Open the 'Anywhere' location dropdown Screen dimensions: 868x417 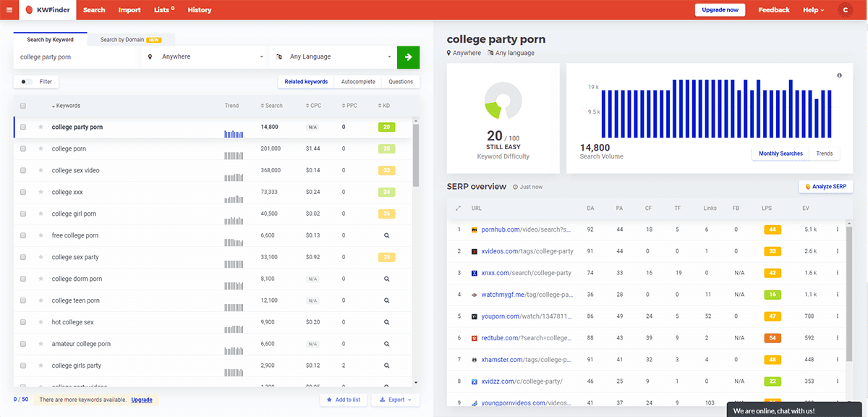click(205, 56)
